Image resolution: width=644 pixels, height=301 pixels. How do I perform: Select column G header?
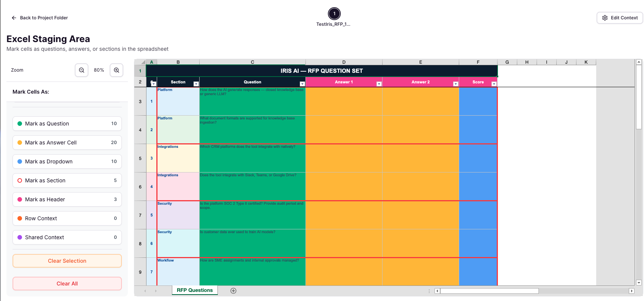[507, 62]
